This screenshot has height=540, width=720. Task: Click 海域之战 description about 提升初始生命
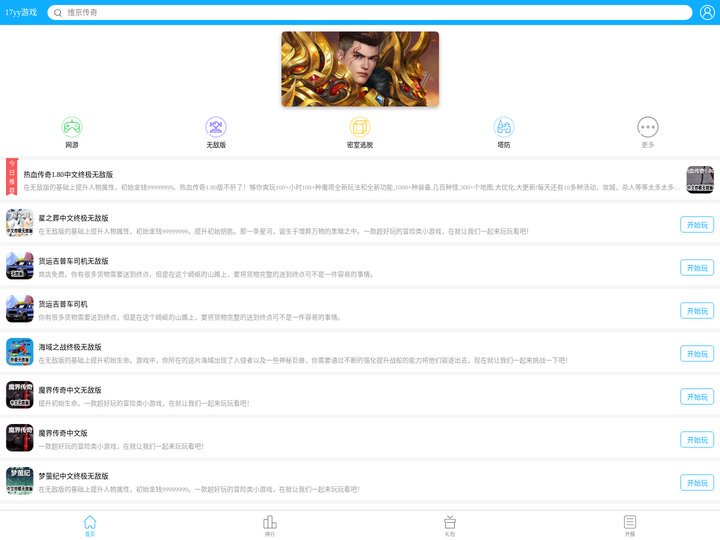[x=303, y=360]
